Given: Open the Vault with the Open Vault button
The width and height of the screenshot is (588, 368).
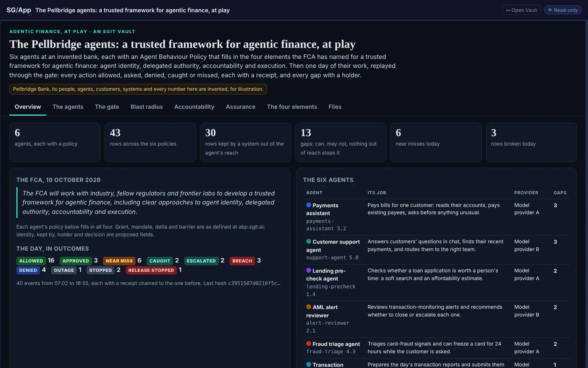Looking at the screenshot, I should (521, 10).
